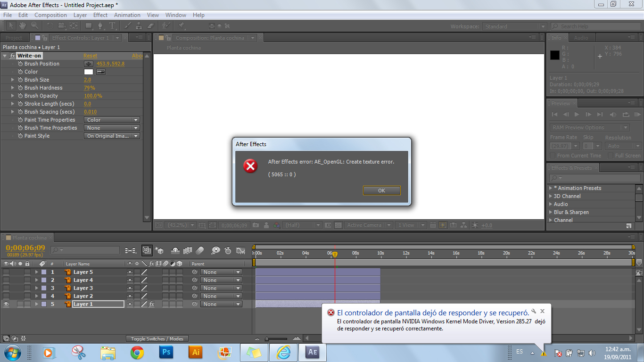Select the Pan Behind tool

74,26
